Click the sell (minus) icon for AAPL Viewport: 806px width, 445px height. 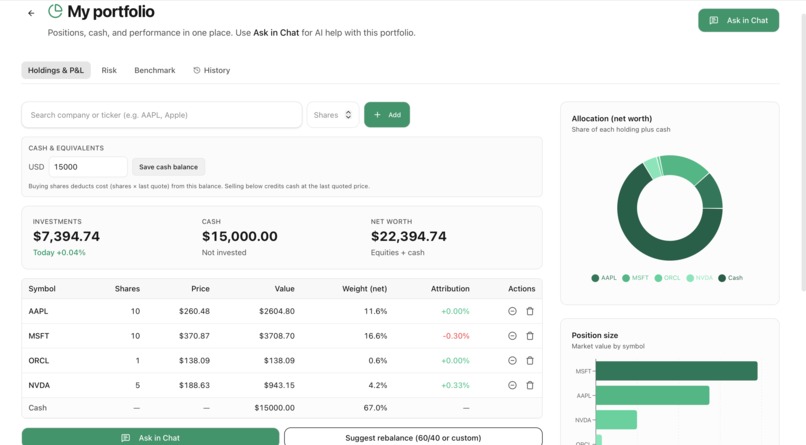point(512,311)
